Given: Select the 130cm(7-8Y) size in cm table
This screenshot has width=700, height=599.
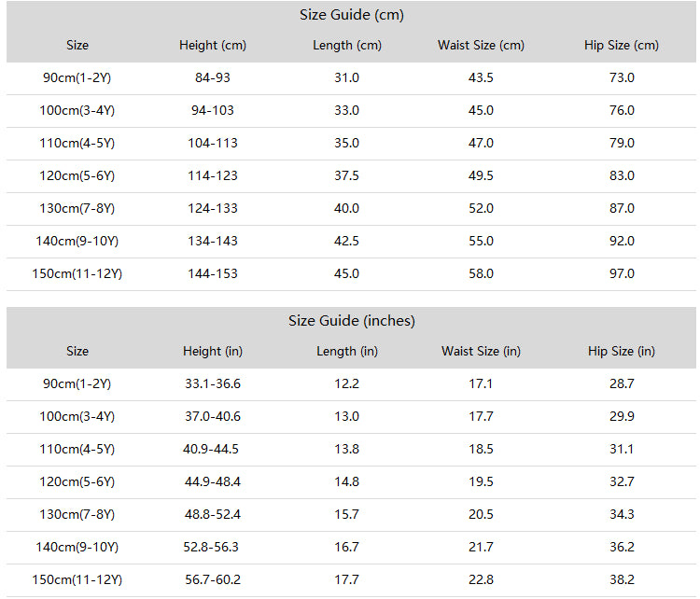Looking at the screenshot, I should click(x=77, y=208).
